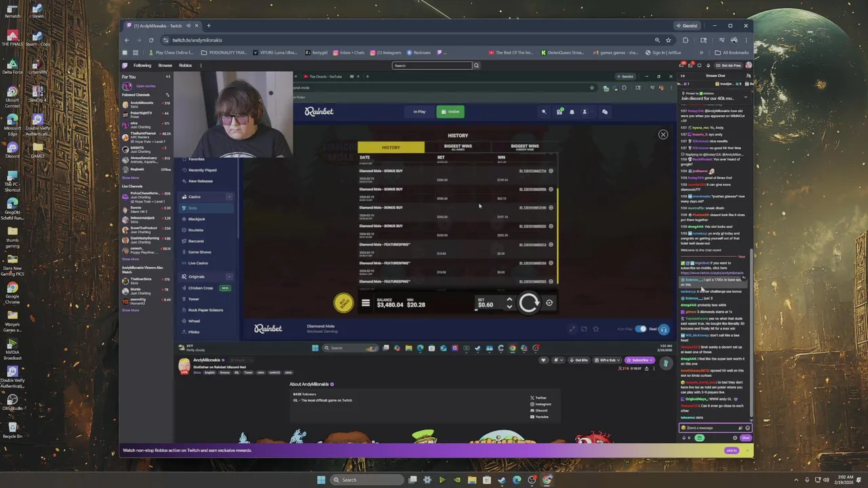Image resolution: width=868 pixels, height=488 pixels.
Task: Increase the bet with up arrow
Action: coord(509,299)
